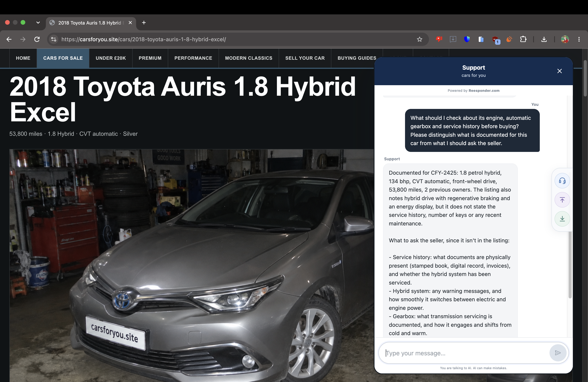588x382 pixels.
Task: Open the download-box extension icon
Action: tap(453, 39)
